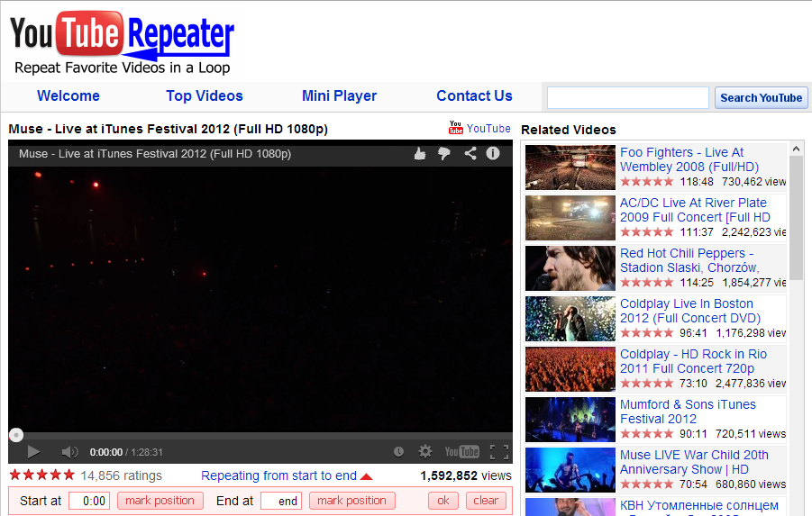Click Repeating from start to end link

tap(278, 475)
